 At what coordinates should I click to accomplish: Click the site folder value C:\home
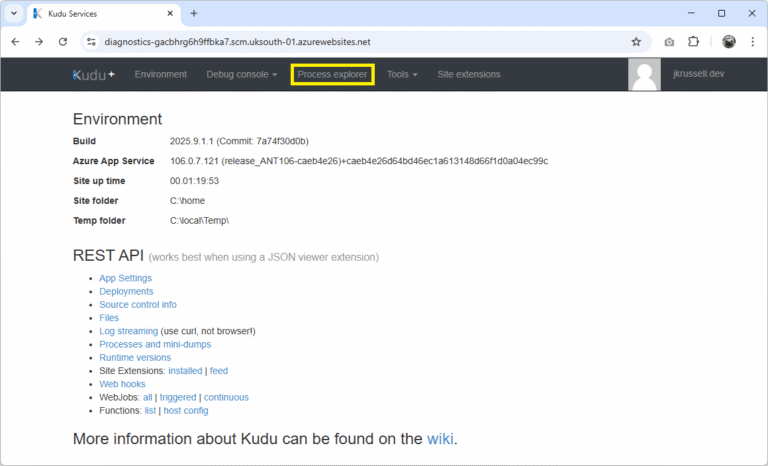(187, 201)
